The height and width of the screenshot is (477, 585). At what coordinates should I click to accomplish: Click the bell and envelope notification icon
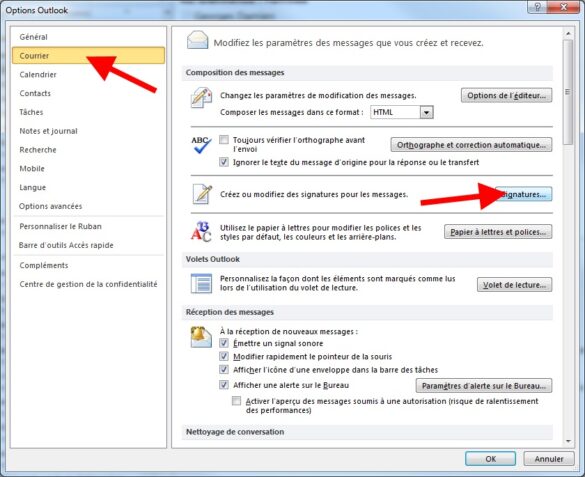coord(201,336)
